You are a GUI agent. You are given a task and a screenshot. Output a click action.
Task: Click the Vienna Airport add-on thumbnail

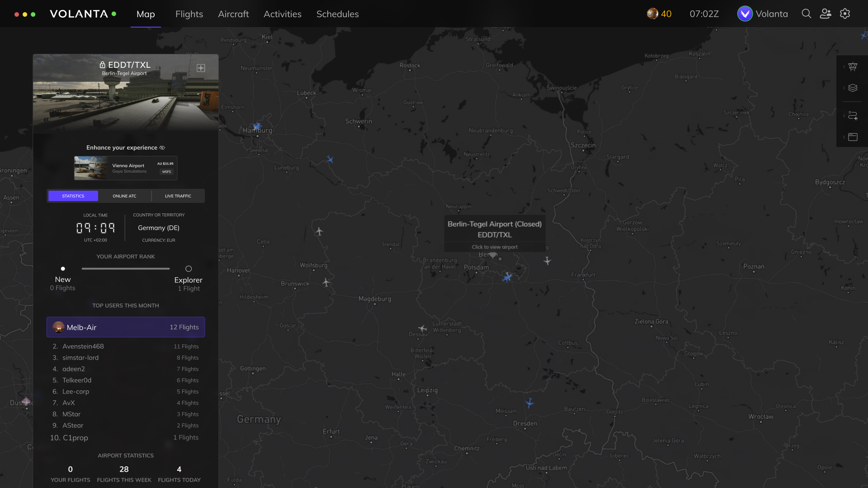91,168
